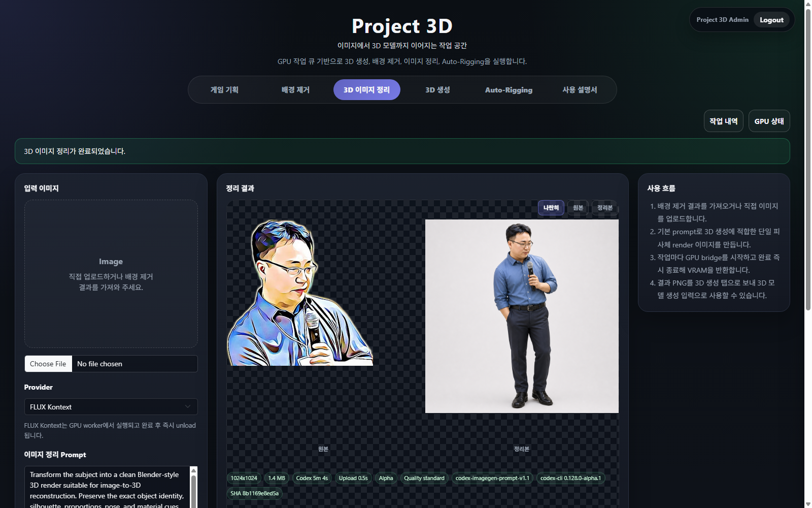Click the Quality standard badge
The image size is (812, 508).
[424, 478]
